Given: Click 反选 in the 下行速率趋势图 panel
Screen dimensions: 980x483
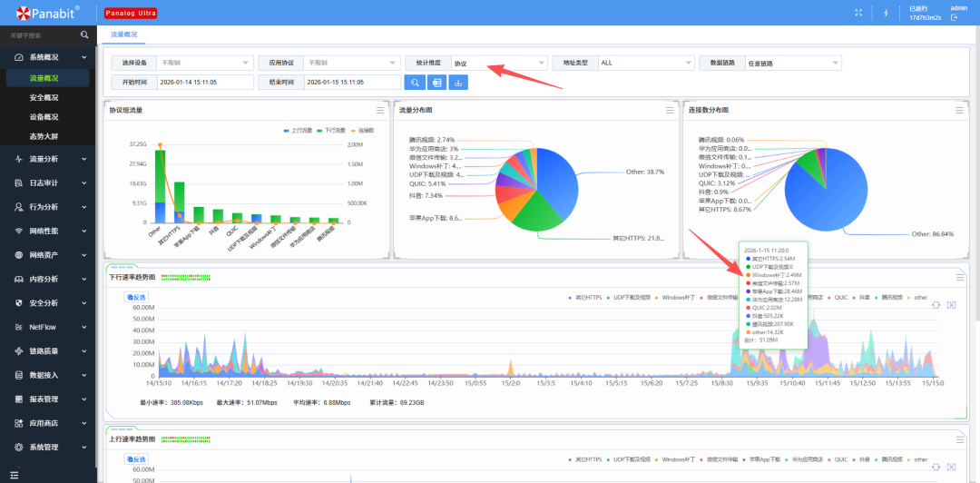Looking at the screenshot, I should [136, 298].
